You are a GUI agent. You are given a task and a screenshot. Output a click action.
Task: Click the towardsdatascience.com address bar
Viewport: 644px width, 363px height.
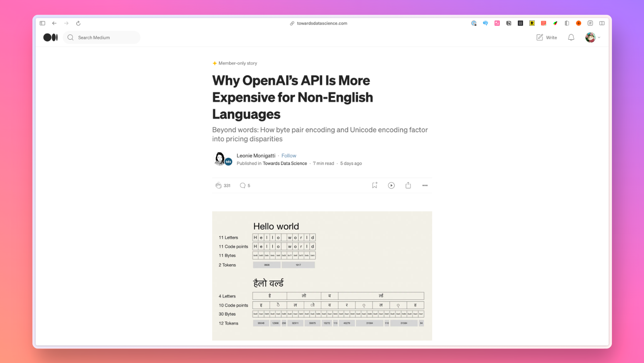pyautogui.click(x=319, y=23)
